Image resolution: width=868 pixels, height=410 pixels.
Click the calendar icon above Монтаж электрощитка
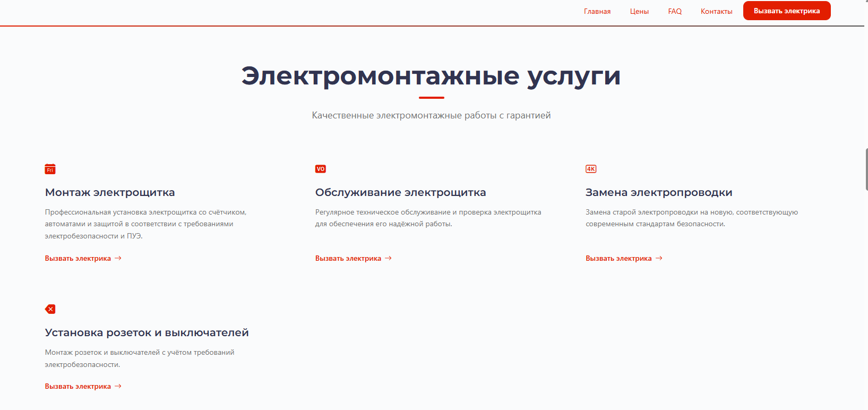(50, 169)
